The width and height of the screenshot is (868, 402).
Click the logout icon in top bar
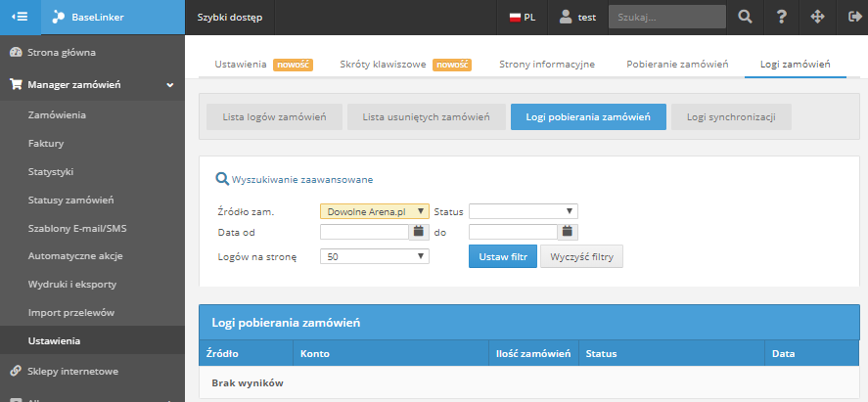(x=847, y=17)
